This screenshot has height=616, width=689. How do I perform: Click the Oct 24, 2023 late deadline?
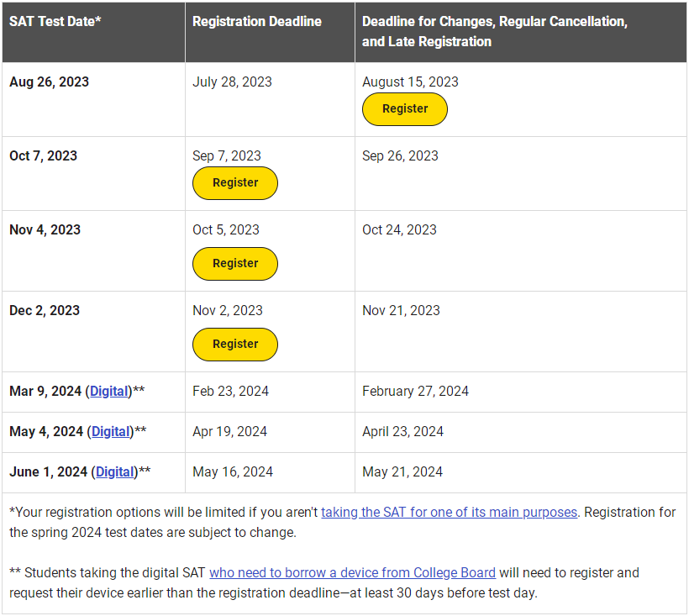point(399,229)
